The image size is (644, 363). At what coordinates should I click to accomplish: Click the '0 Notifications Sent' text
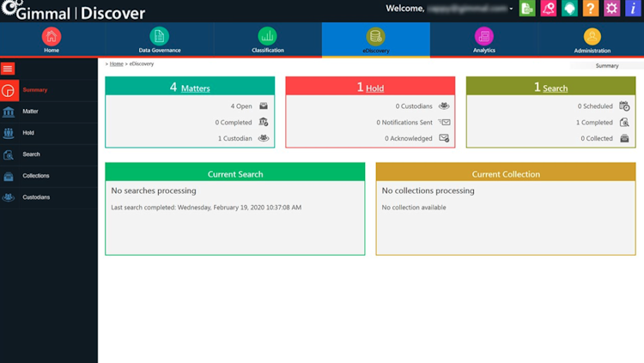click(x=404, y=123)
